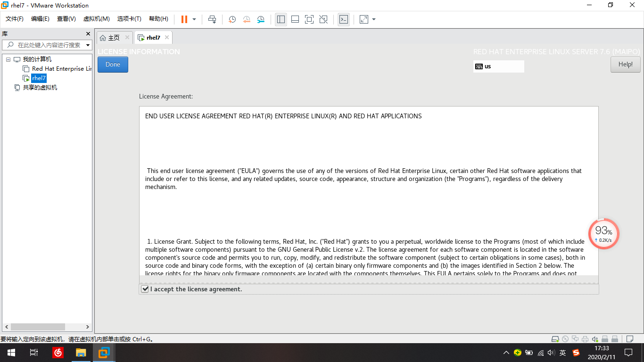The height and width of the screenshot is (362, 644).
Task: Click the network adapter status bar icon
Action: [575, 339]
